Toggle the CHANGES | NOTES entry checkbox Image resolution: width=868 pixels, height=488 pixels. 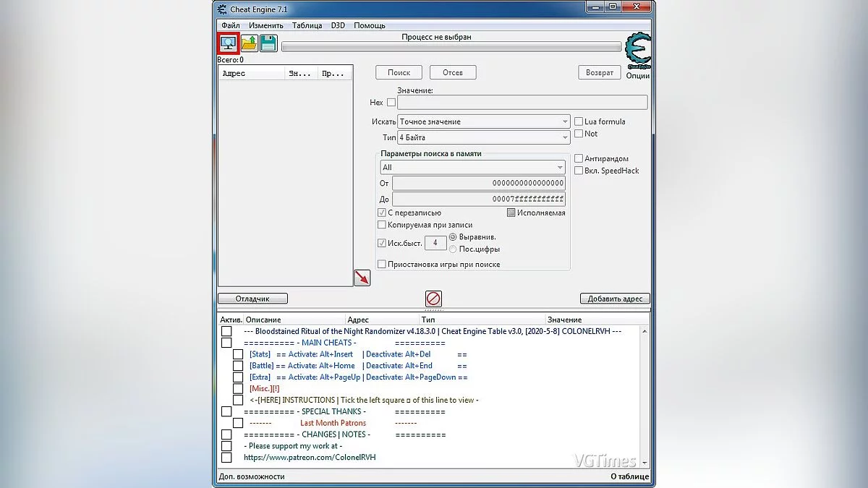pos(226,435)
